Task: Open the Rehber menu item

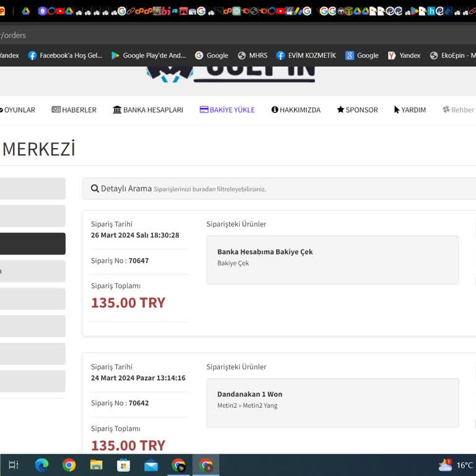Action: point(459,110)
